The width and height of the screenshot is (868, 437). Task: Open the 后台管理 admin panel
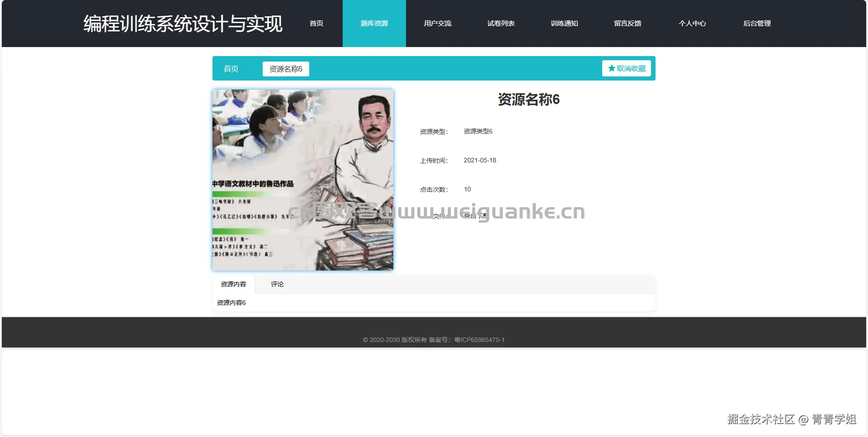click(x=757, y=24)
